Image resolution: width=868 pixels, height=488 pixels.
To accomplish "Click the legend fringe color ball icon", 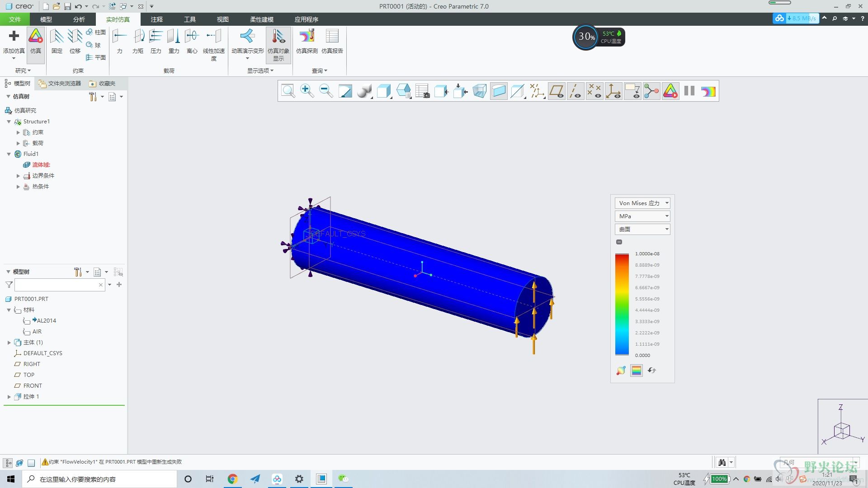I will point(621,371).
